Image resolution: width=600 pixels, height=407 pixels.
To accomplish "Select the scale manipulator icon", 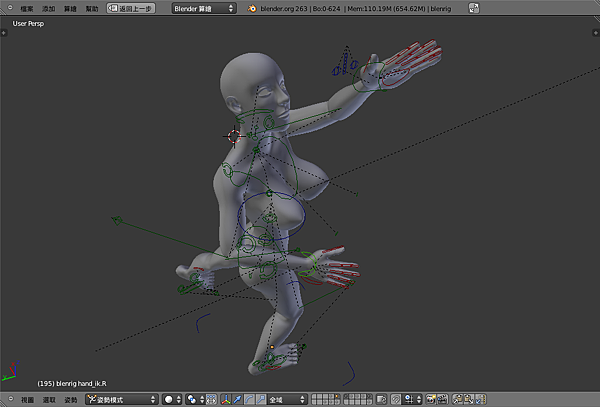I will pyautogui.click(x=259, y=399).
